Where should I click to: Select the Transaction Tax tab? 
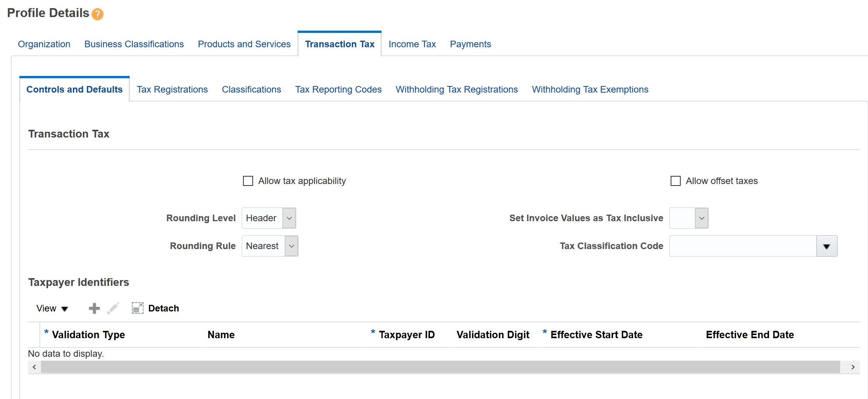tap(339, 44)
